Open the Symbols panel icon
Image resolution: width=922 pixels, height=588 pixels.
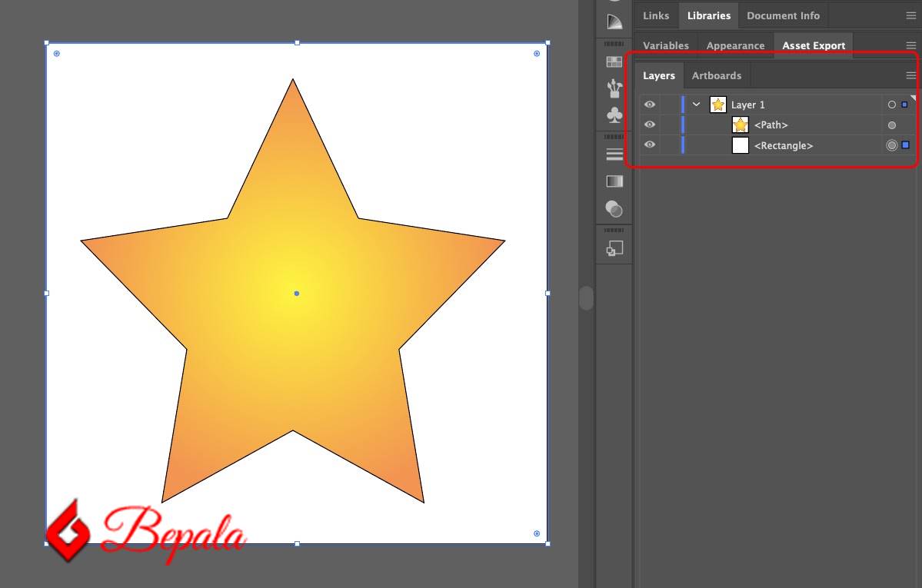614,115
